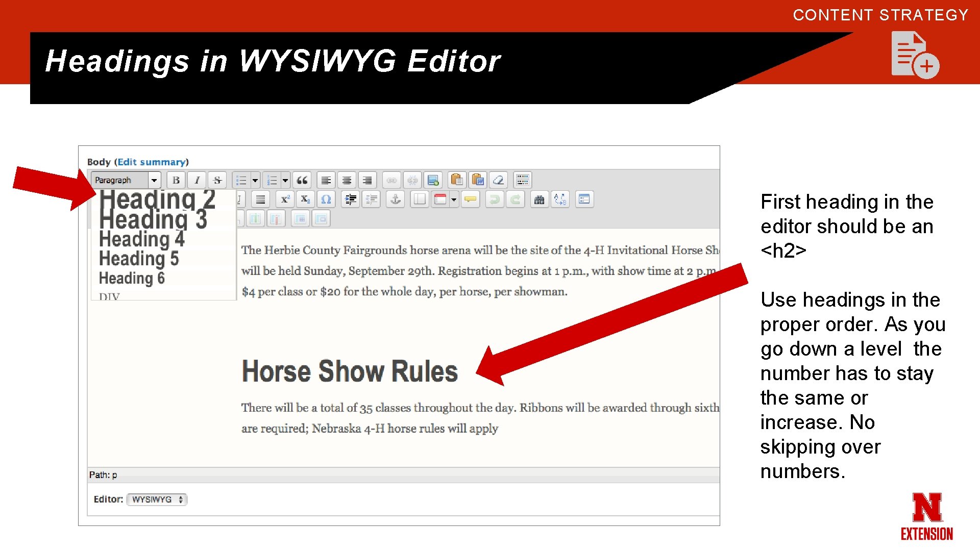
Task: Toggle strikethrough formatting
Action: pyautogui.click(x=217, y=180)
